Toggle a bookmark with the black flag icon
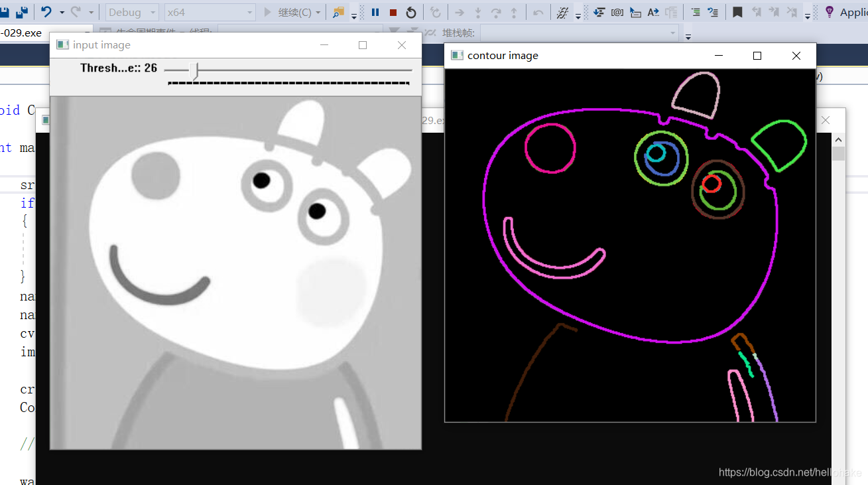 point(737,12)
